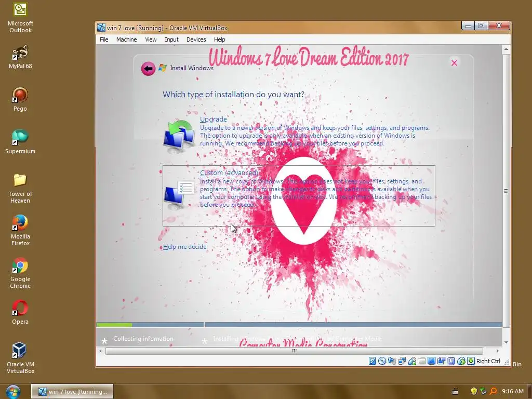
Task: Click the Windows flag icon beside Install Windows
Action: pyautogui.click(x=163, y=68)
